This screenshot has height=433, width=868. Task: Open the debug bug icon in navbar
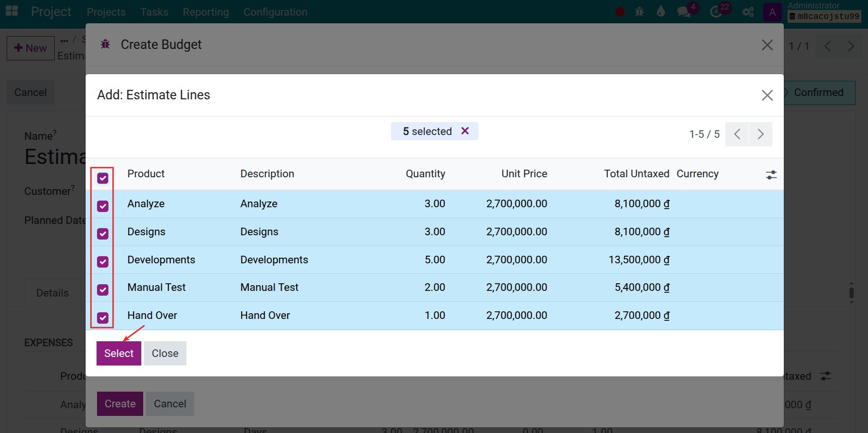coord(639,12)
